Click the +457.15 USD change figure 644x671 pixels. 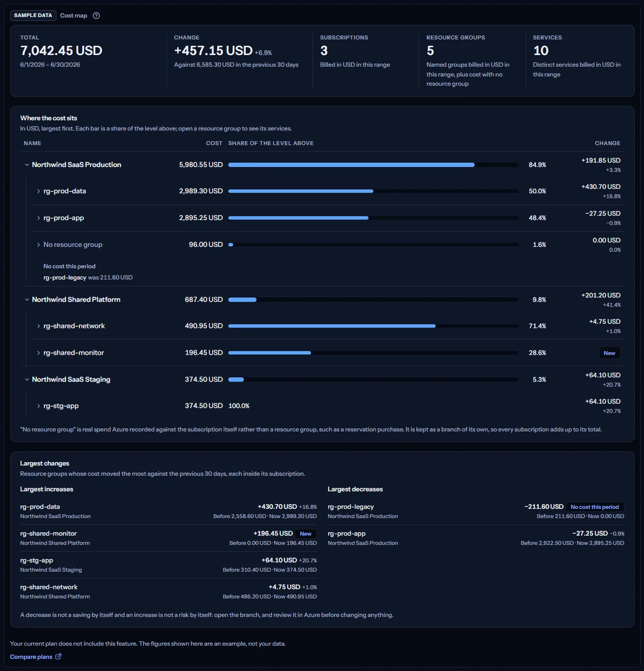pyautogui.click(x=213, y=51)
